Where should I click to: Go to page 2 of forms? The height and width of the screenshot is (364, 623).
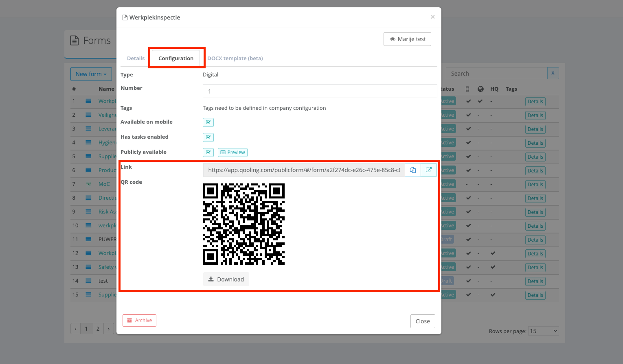tap(98, 329)
